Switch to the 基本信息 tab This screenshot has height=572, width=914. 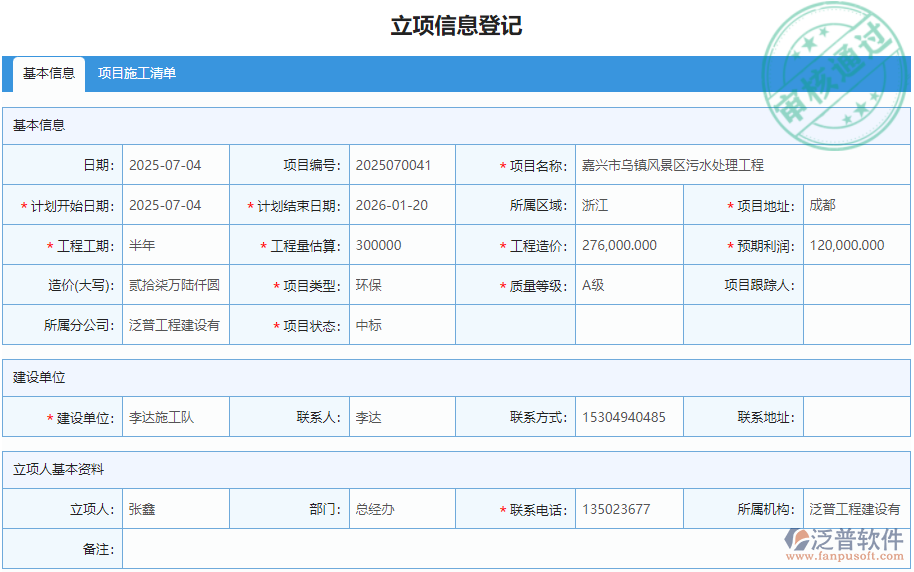[49, 73]
